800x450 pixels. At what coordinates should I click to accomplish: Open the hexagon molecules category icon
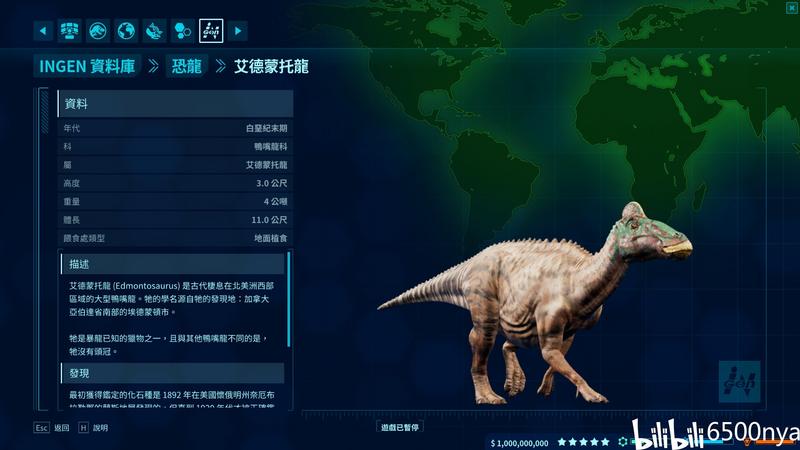(183, 31)
